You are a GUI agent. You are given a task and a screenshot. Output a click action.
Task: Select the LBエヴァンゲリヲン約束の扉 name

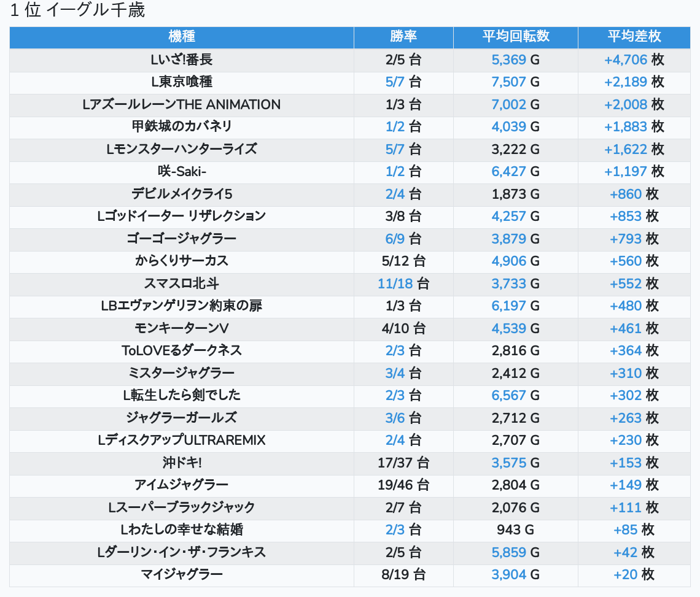coord(182,306)
